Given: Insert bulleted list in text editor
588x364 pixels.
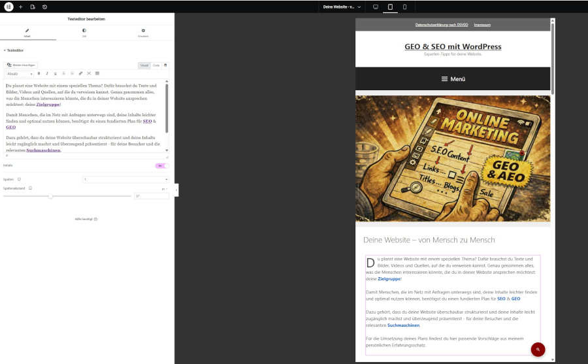Looking at the screenshot, I should pos(64,74).
